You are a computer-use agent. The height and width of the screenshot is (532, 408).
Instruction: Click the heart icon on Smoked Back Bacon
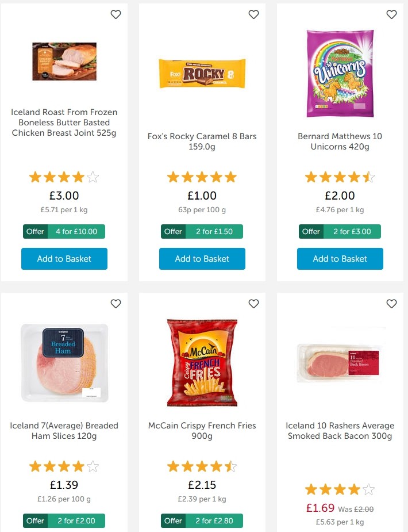click(x=391, y=304)
